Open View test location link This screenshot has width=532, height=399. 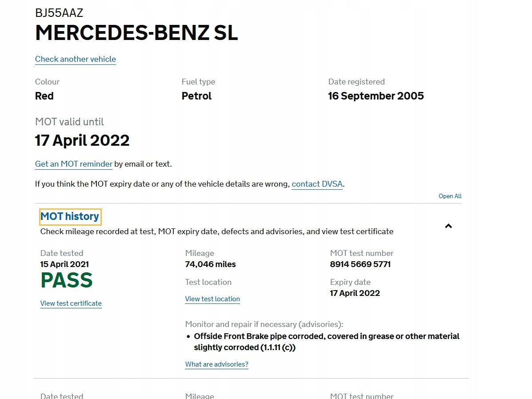(212, 299)
